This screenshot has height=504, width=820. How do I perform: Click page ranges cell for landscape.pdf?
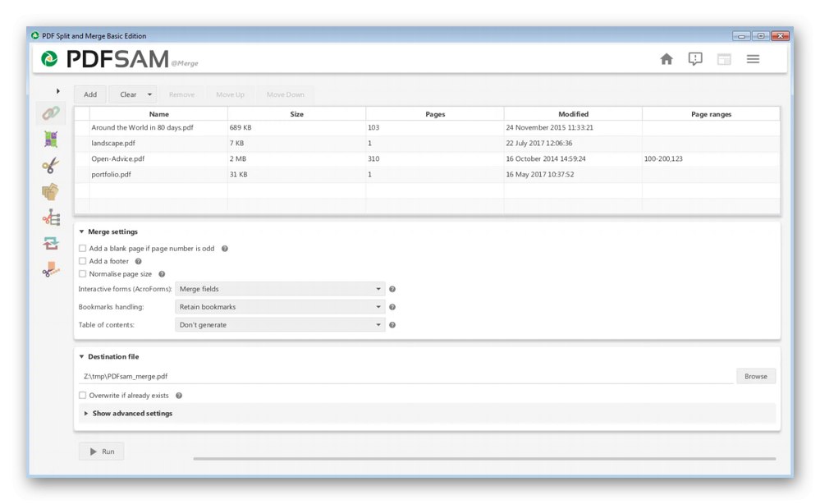pyautogui.click(x=711, y=144)
